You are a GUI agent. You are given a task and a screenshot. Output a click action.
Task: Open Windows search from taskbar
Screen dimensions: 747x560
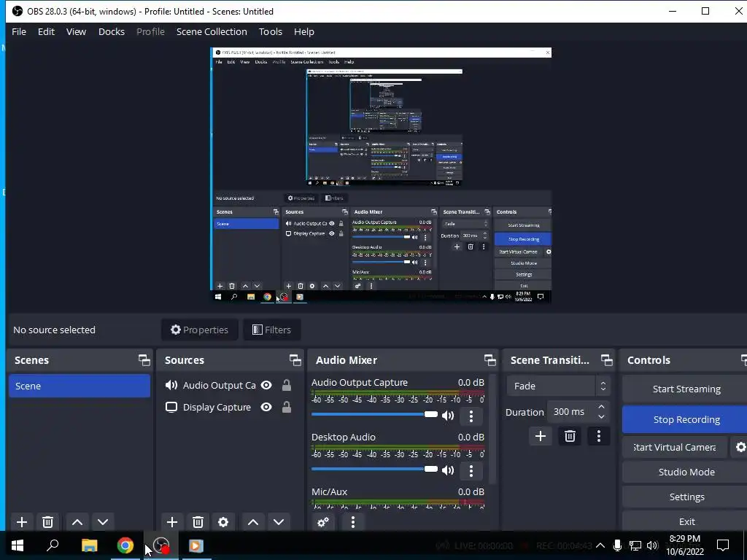pyautogui.click(x=53, y=545)
